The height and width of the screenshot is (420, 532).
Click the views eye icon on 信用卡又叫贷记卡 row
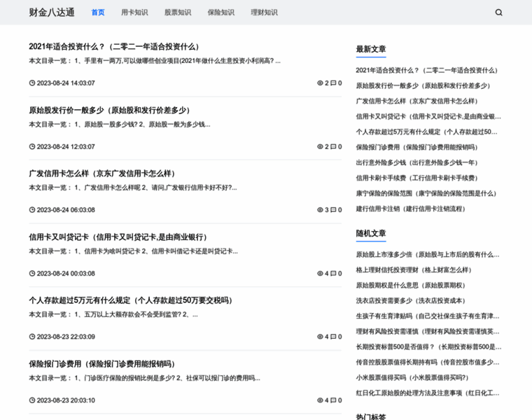[x=320, y=274]
